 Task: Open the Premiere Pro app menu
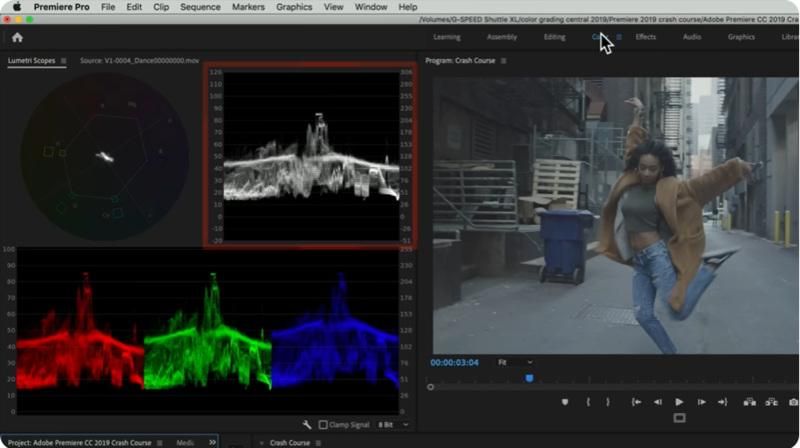click(61, 7)
